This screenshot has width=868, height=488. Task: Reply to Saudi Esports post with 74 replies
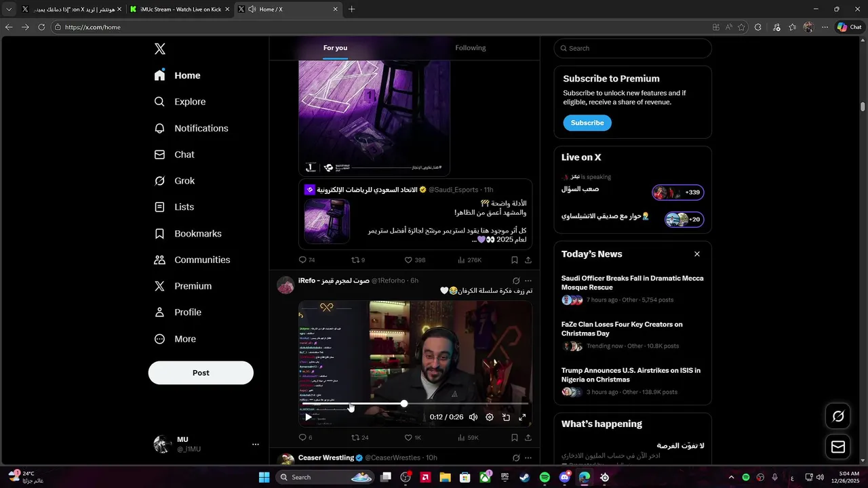(x=307, y=260)
